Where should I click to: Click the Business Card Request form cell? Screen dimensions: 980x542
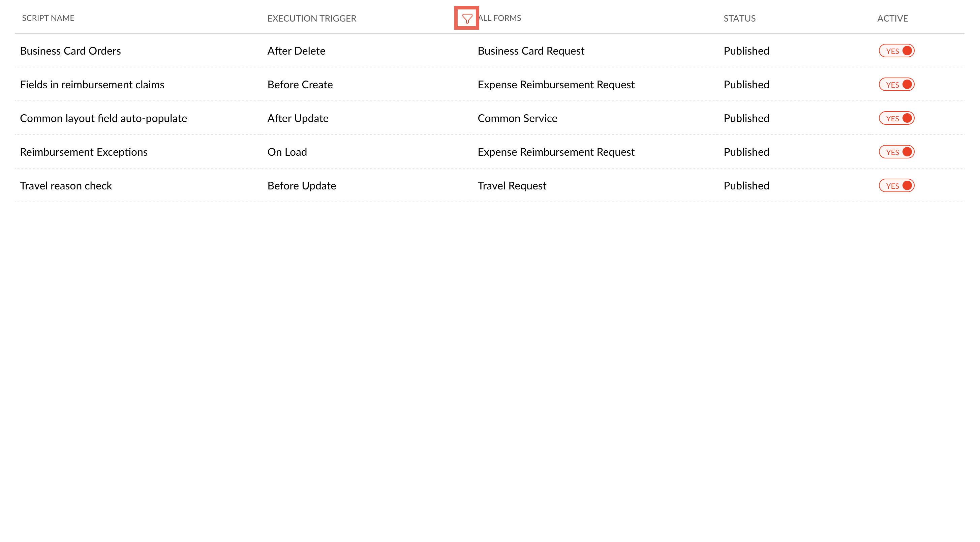531,51
